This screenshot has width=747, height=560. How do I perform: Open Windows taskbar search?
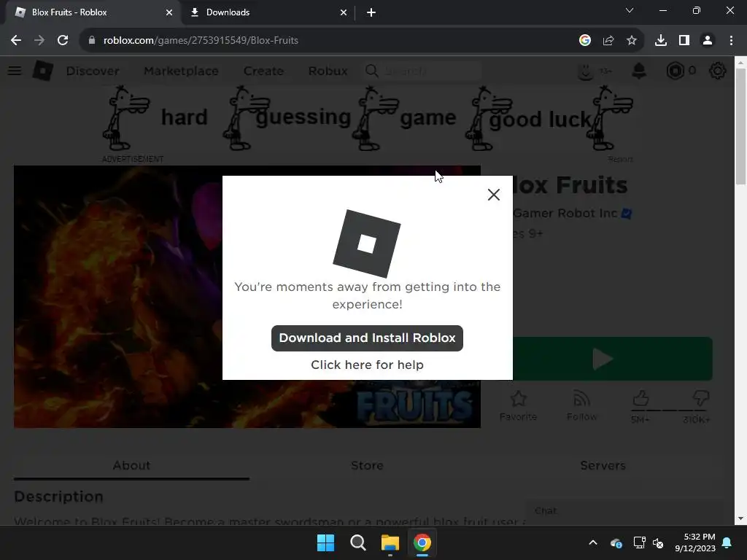coord(357,542)
